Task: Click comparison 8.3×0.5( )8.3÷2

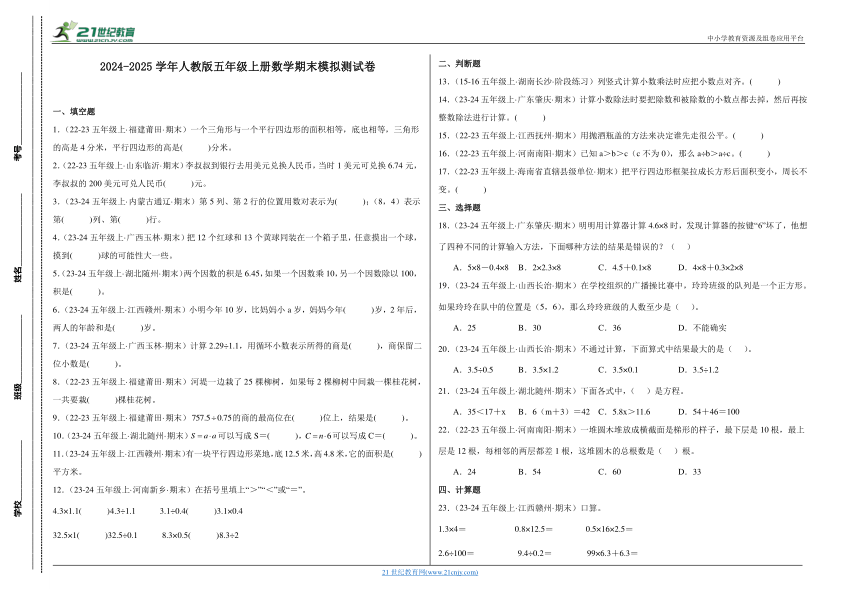Action: (200, 535)
